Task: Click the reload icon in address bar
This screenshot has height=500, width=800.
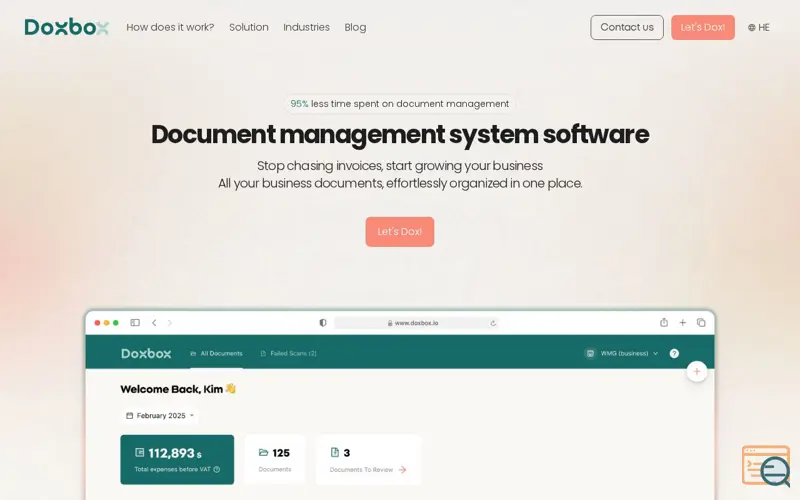Action: (x=493, y=323)
